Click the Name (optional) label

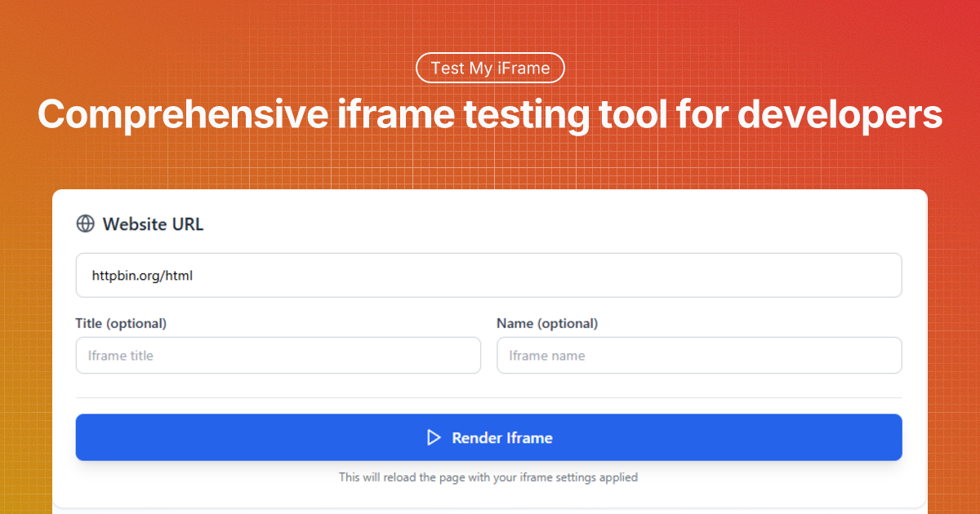pos(547,324)
